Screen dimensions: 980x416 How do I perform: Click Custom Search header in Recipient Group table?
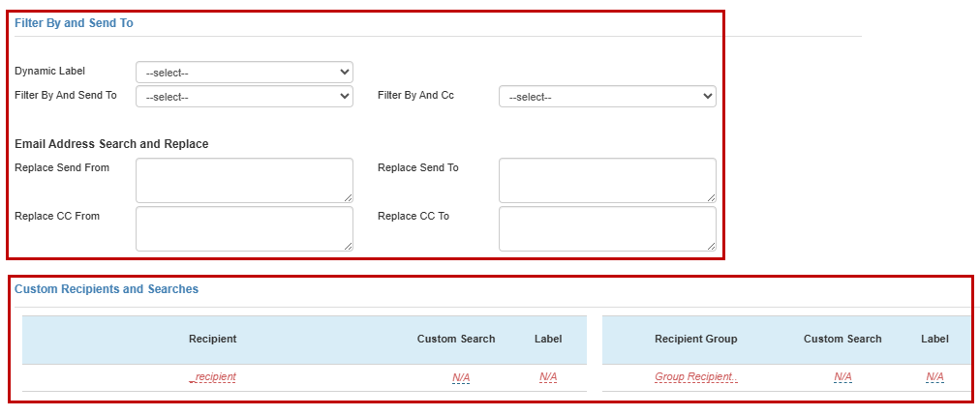(842, 340)
